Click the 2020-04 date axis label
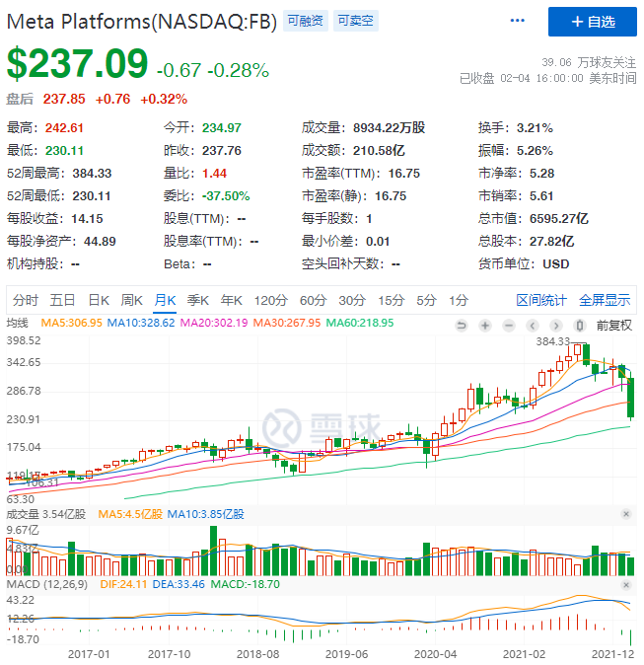644x665 pixels. click(x=435, y=654)
